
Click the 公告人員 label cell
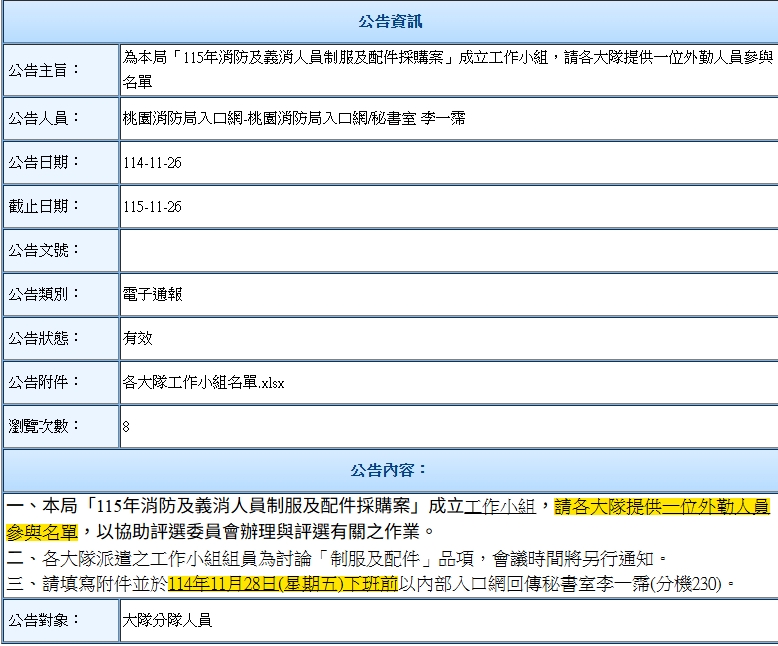pos(60,118)
